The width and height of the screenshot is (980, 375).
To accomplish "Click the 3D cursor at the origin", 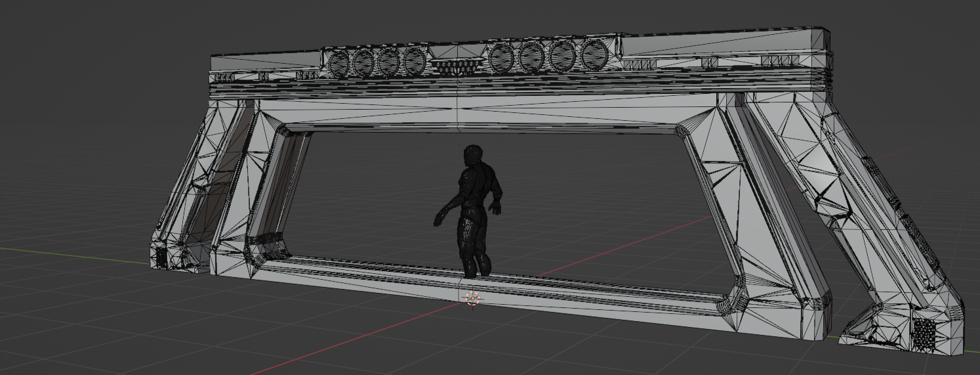I will (x=472, y=299).
